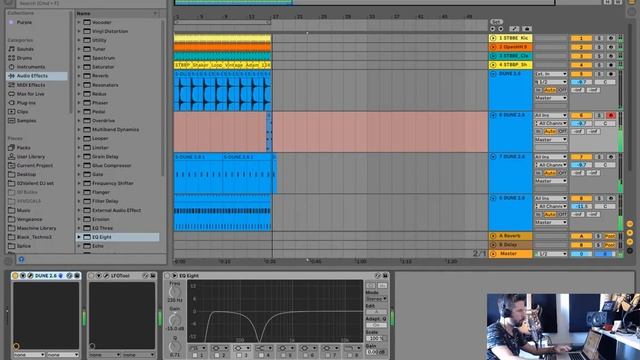Toggle the DUNE 2.6 device activator
This screenshot has height=360, width=640.
[16, 276]
